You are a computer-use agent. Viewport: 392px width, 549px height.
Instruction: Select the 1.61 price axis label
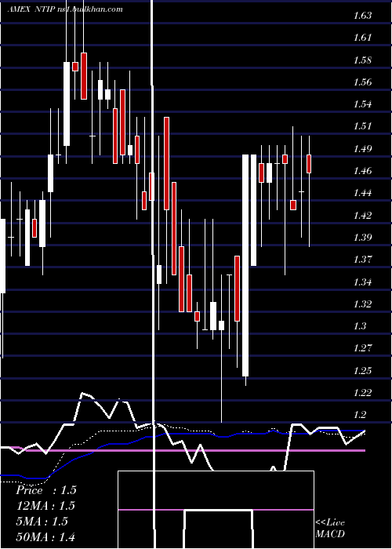point(362,38)
